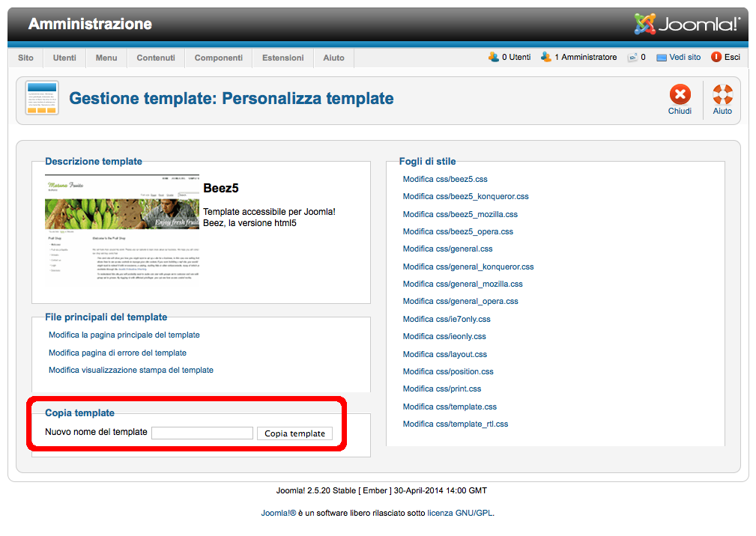The width and height of the screenshot is (756, 536).
Task: Click the Joomla!® footer link
Action: [x=278, y=513]
